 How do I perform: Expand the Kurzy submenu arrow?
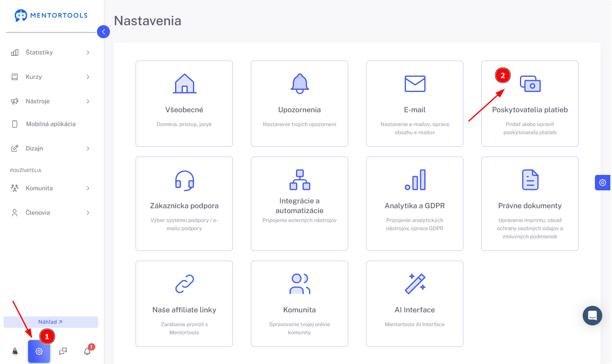[88, 77]
